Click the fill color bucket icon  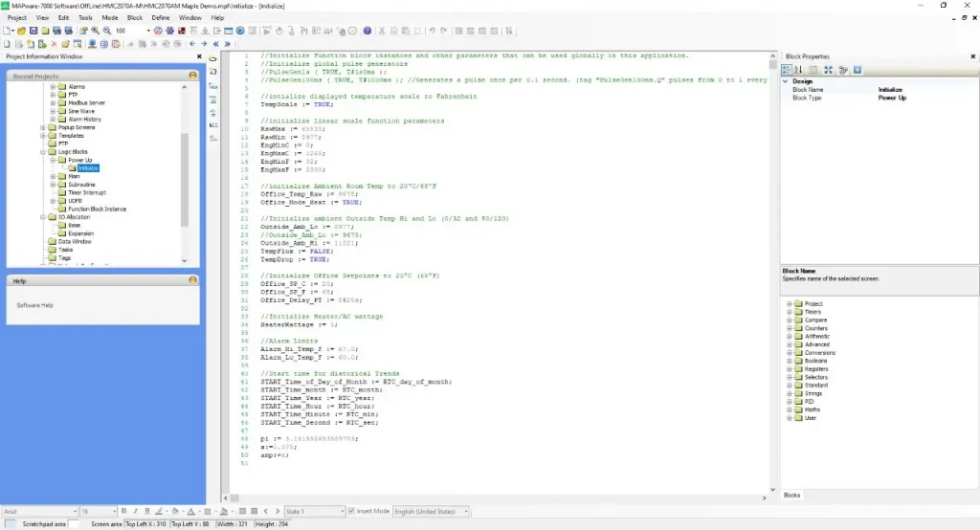click(175, 511)
